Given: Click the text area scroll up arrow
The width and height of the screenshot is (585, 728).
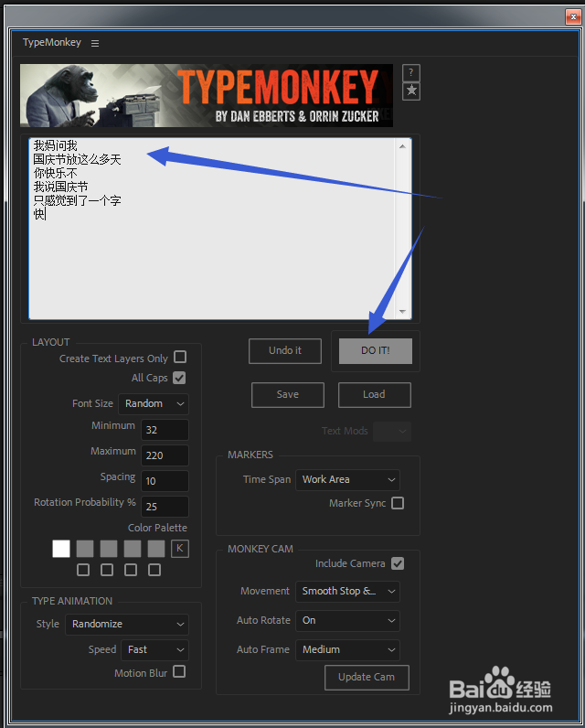Looking at the screenshot, I should click(x=402, y=146).
